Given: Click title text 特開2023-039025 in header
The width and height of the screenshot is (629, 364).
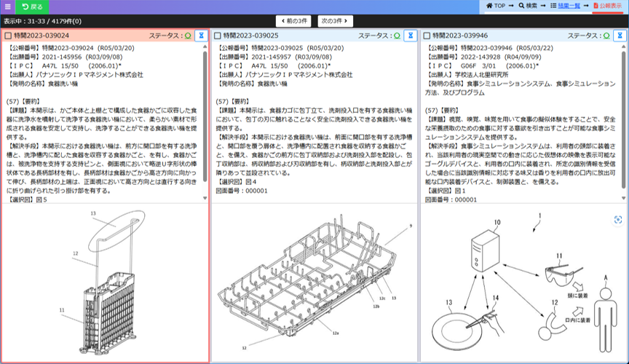Looking at the screenshot, I should tap(250, 36).
